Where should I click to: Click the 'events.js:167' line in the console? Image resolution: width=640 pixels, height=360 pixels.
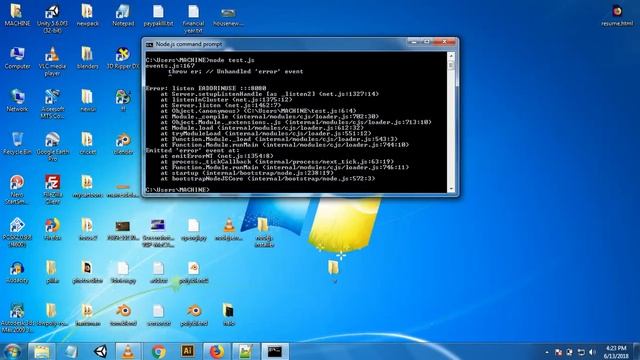[170, 66]
